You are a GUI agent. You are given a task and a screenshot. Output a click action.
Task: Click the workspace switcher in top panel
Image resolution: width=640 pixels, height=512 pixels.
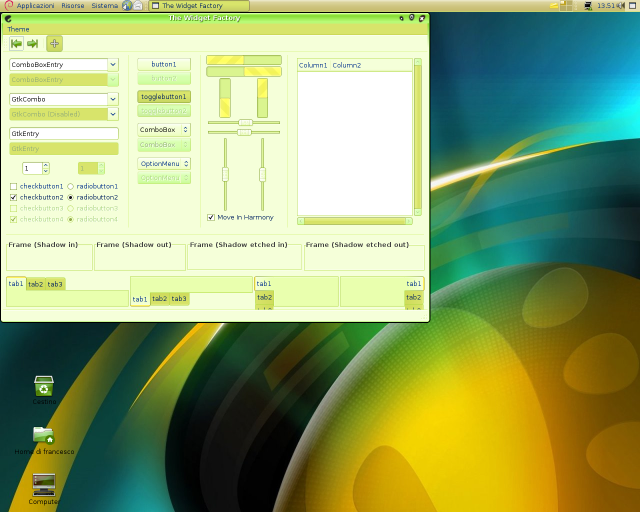point(566,5)
